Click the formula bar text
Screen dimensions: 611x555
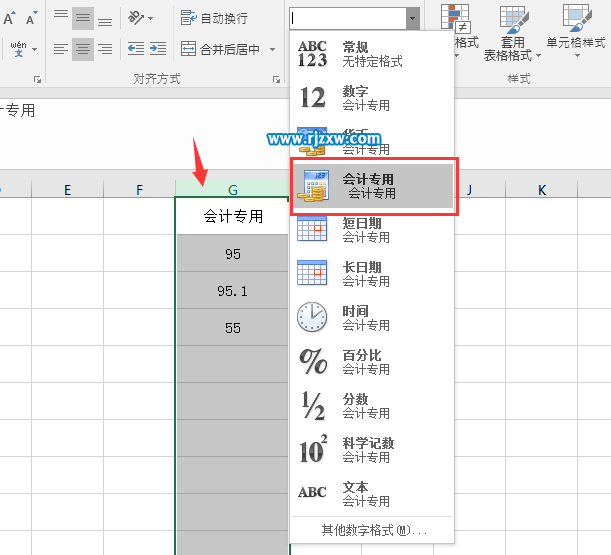pyautogui.click(x=18, y=111)
